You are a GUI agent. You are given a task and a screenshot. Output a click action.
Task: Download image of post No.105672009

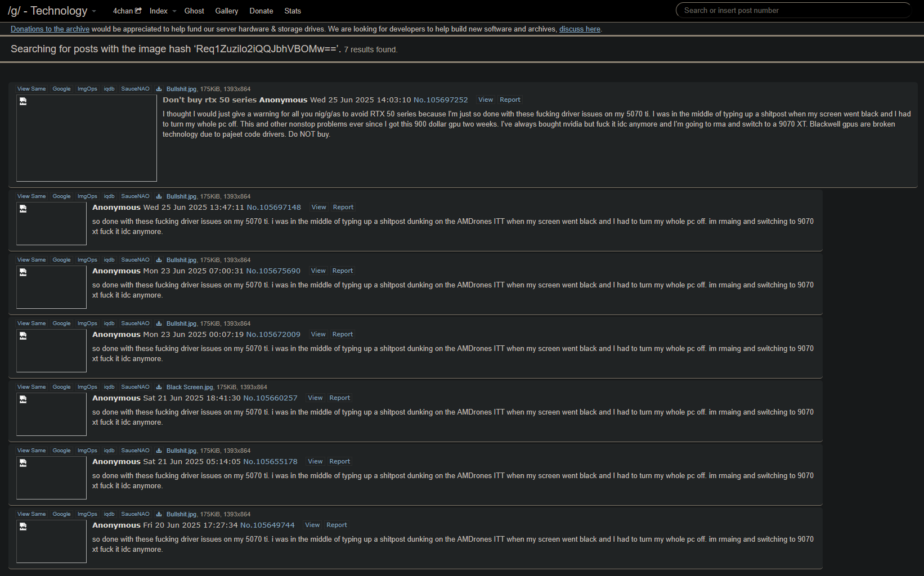click(159, 323)
